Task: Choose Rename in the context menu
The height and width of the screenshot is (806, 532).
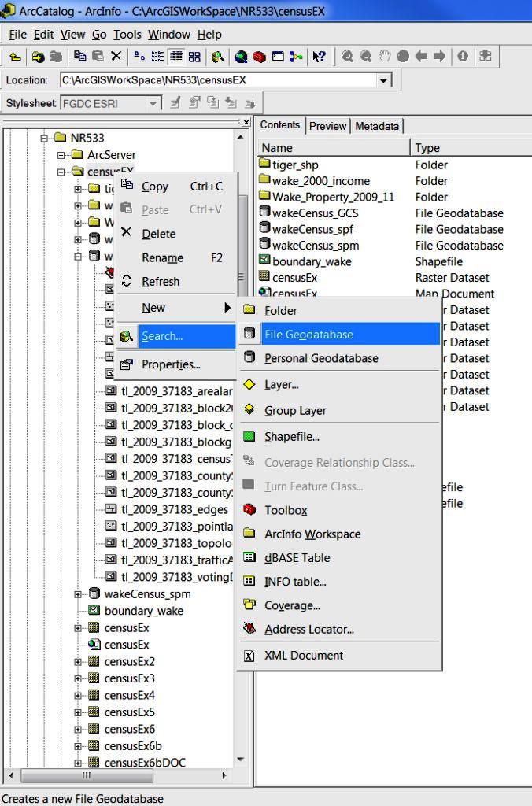Action: pyautogui.click(x=175, y=257)
